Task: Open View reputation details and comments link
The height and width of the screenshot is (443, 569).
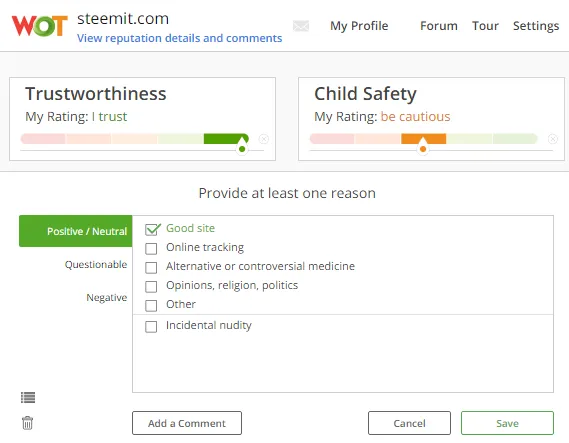Action: coord(180,38)
